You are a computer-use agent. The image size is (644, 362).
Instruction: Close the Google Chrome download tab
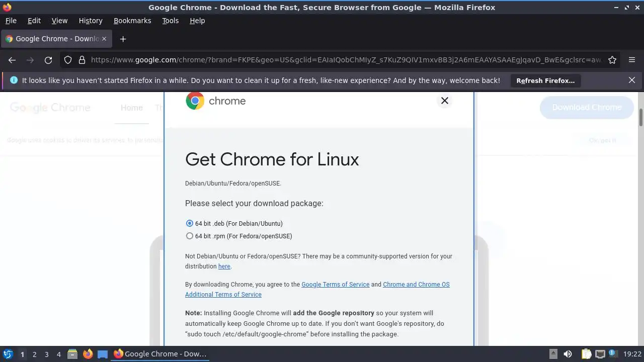click(x=105, y=39)
